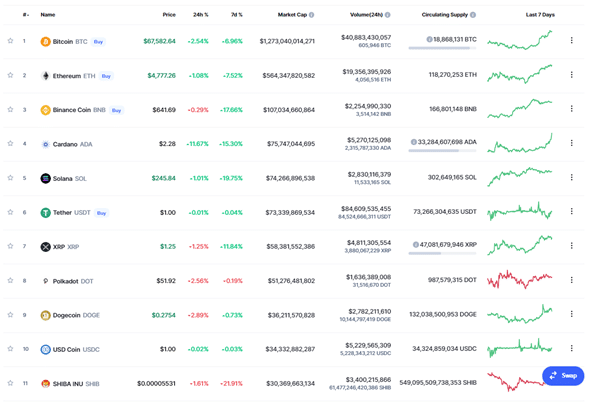The image size is (589, 404).
Task: Click the Binance Coin logo icon
Action: (45, 110)
